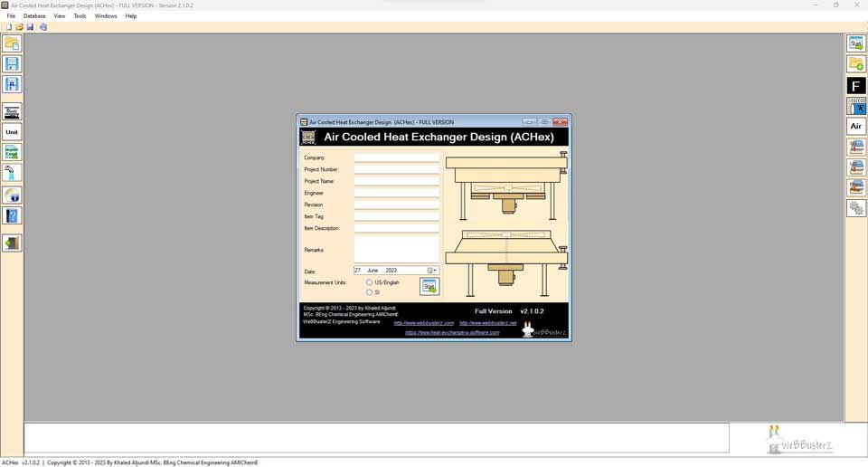This screenshot has width=868, height=467.
Task: Open project via large folder icon in left sidebar
Action: (x=12, y=43)
